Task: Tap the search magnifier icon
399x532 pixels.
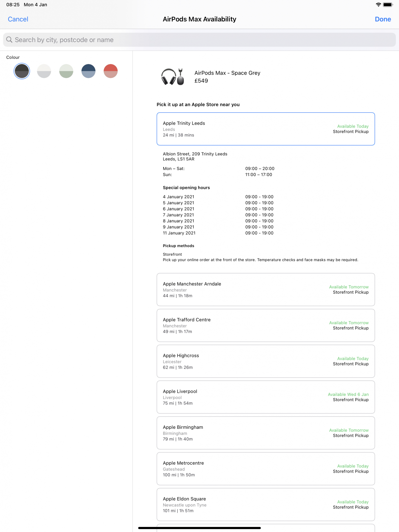Action: [x=9, y=40]
